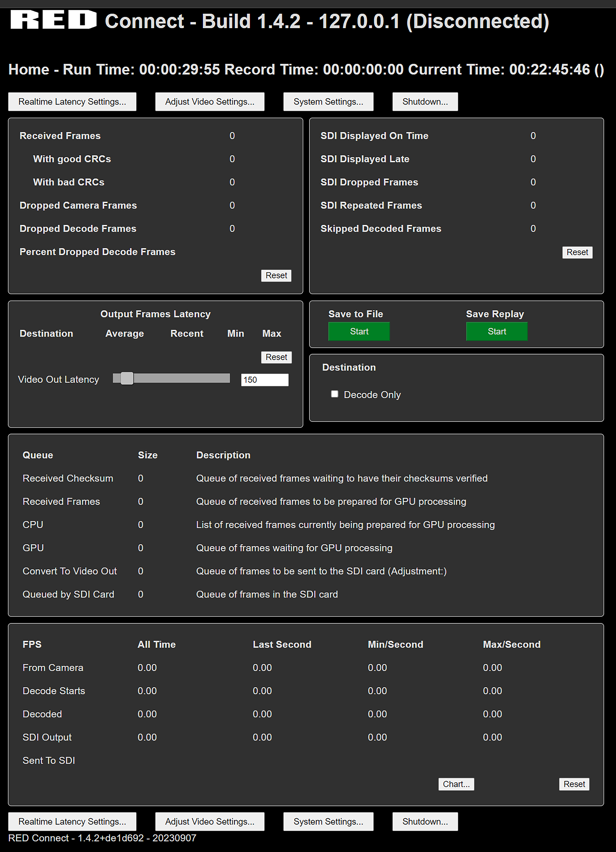Image resolution: width=616 pixels, height=852 pixels.
Task: Open Realtime Latency Settings at the top
Action: pyautogui.click(x=72, y=102)
